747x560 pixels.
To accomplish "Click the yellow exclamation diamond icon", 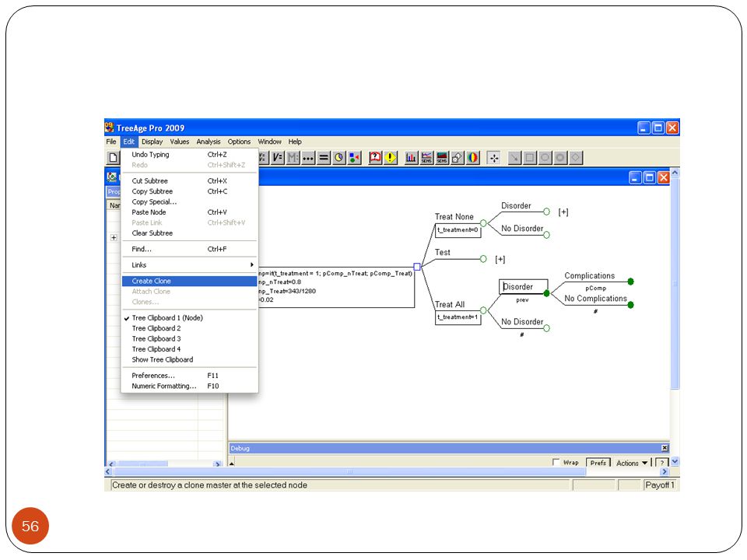I will coord(390,158).
